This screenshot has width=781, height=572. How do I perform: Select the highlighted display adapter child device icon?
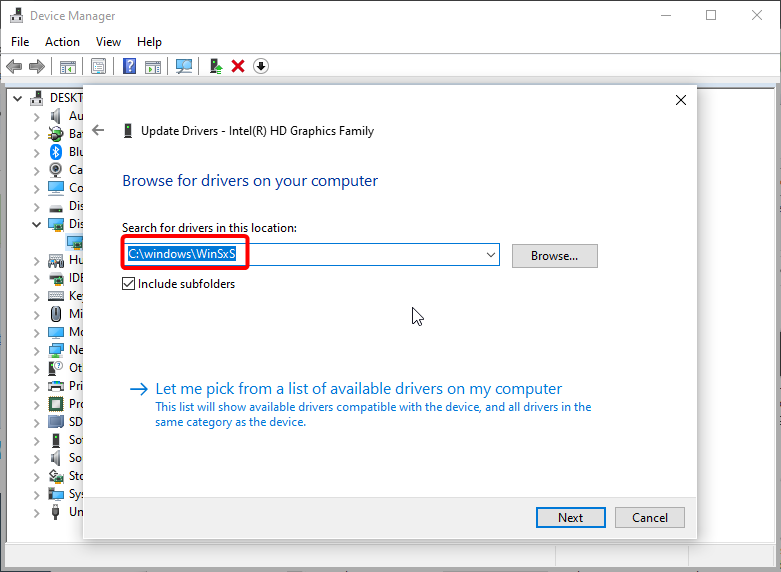point(75,243)
